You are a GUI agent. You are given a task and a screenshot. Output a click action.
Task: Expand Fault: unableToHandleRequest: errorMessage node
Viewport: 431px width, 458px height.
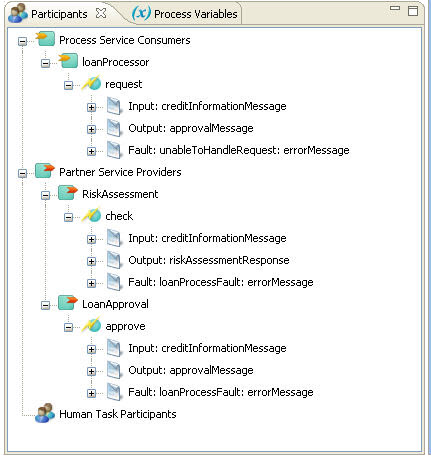[x=91, y=151]
